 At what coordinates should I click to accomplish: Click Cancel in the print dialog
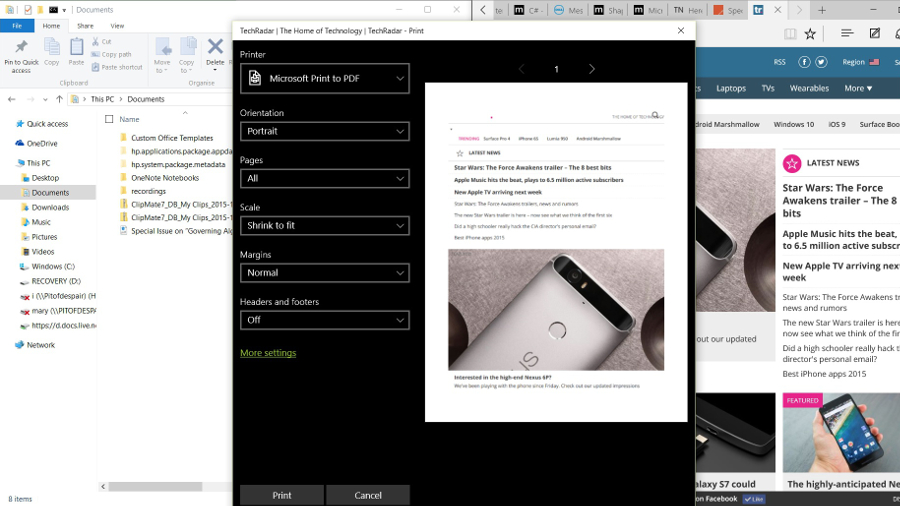(x=368, y=495)
